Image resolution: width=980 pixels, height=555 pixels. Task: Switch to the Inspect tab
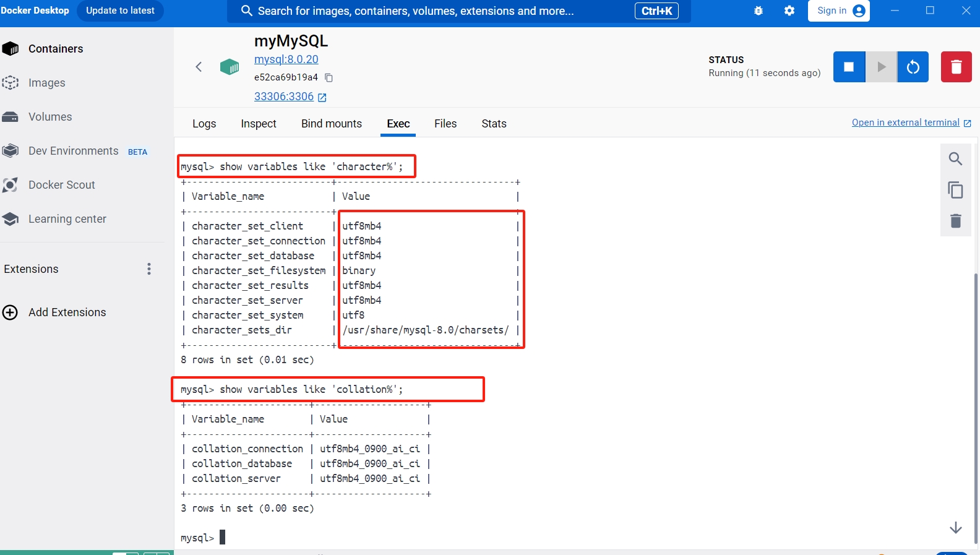point(259,124)
